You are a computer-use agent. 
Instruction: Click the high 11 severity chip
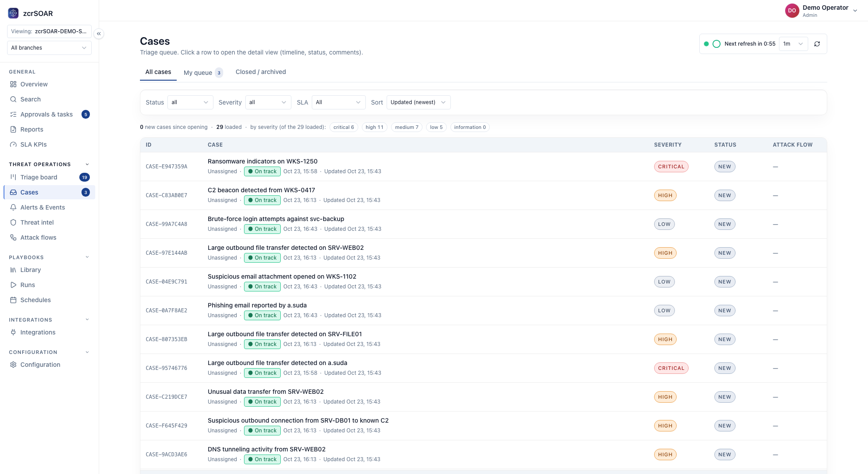click(x=375, y=127)
